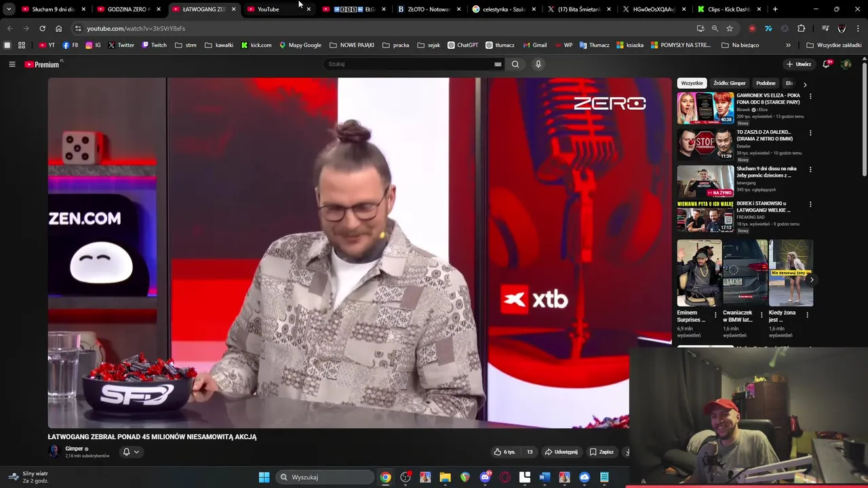Select the Podobne filter chip
868x488 pixels.
(766, 83)
